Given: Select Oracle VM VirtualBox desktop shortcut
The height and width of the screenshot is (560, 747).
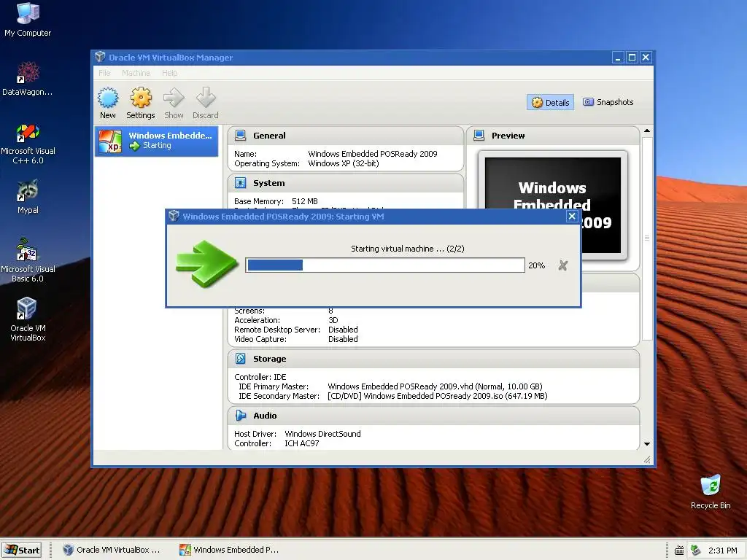Looking at the screenshot, I should [x=28, y=319].
